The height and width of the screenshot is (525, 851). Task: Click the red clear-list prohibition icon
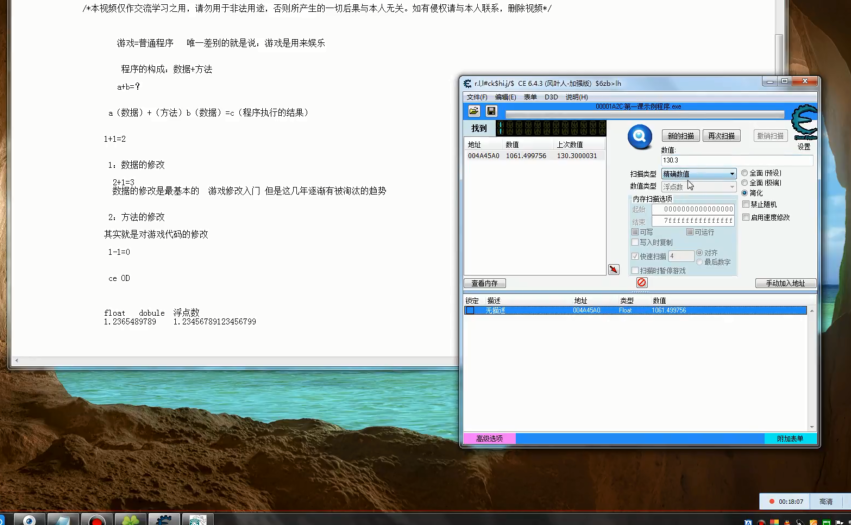642,283
